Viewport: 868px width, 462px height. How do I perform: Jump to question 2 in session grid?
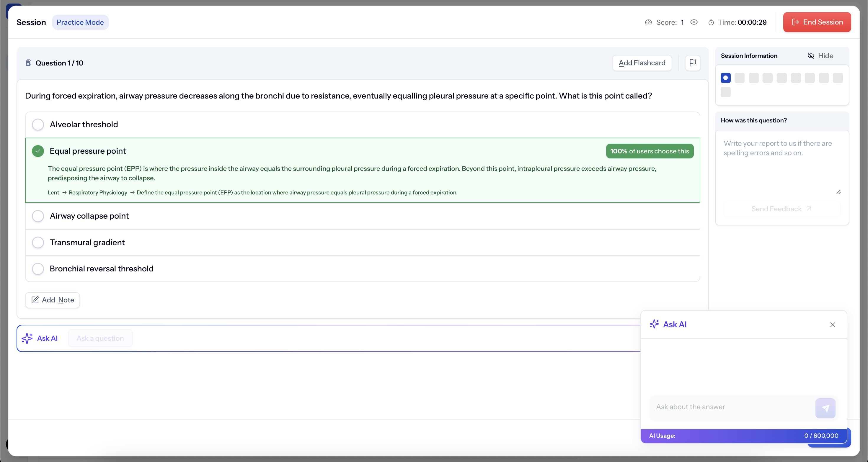pyautogui.click(x=740, y=78)
